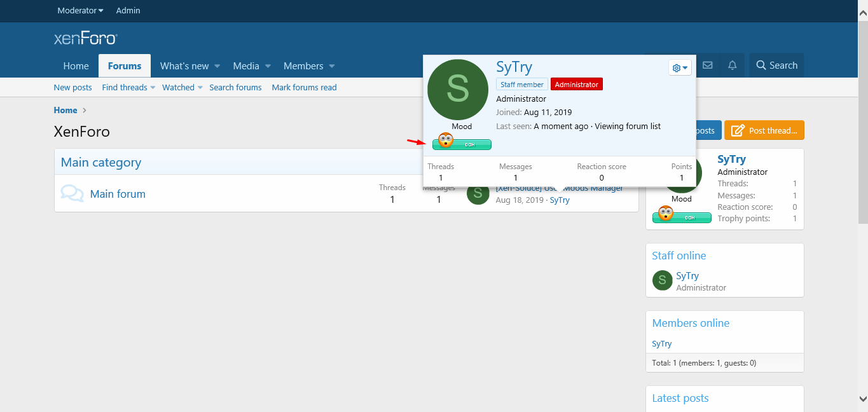Open the Main forum link
The width and height of the screenshot is (868, 412).
tap(118, 194)
